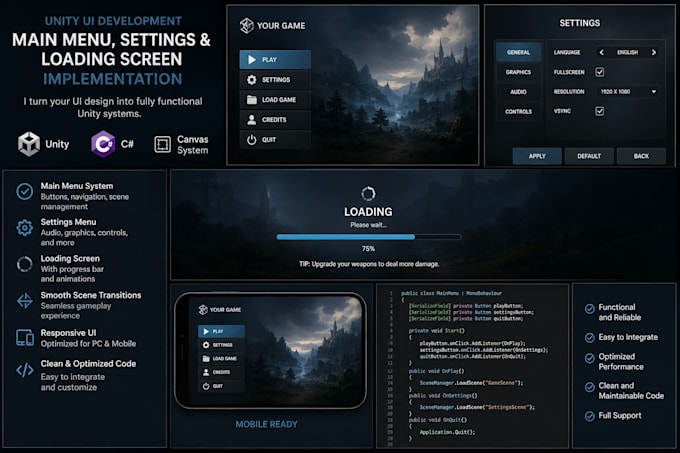Click the check icon beside Full Support
Image resolution: width=680 pixels, height=453 pixels.
tap(590, 416)
